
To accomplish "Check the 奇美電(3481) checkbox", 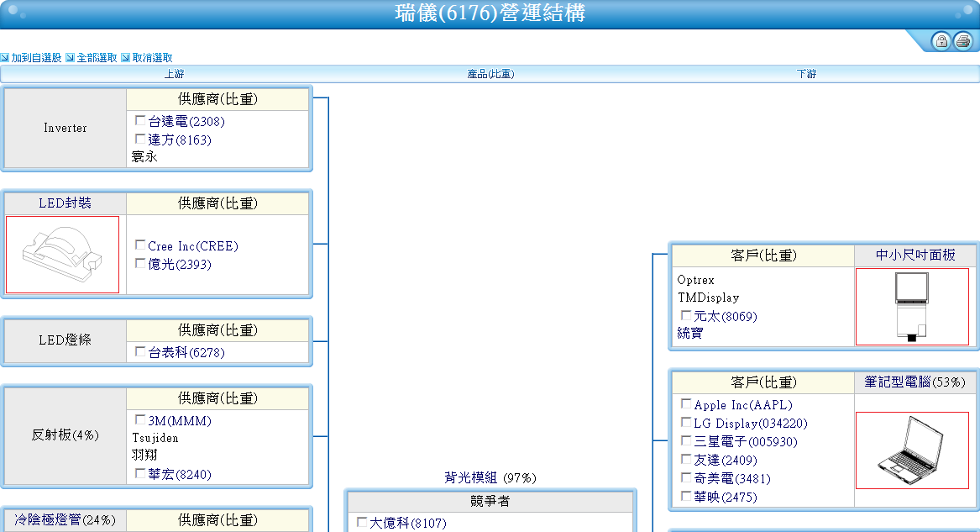I will 686,477.
